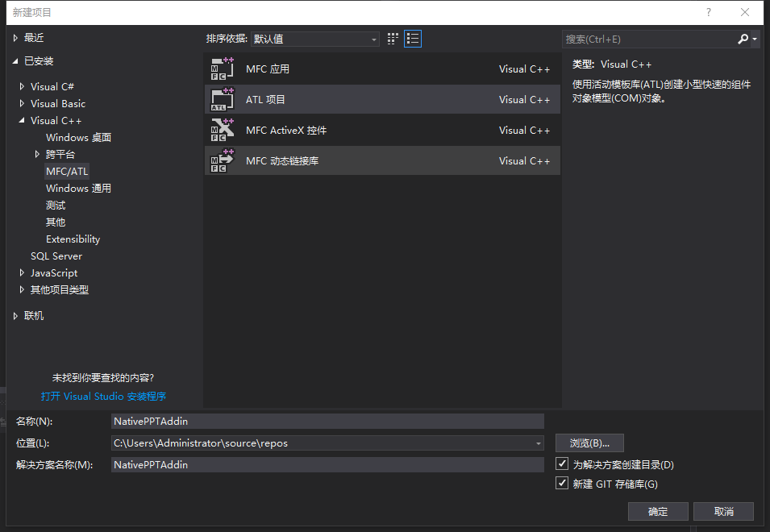Click the 其他项目类型 label
Image resolution: width=770 pixels, height=532 pixels.
coord(60,289)
